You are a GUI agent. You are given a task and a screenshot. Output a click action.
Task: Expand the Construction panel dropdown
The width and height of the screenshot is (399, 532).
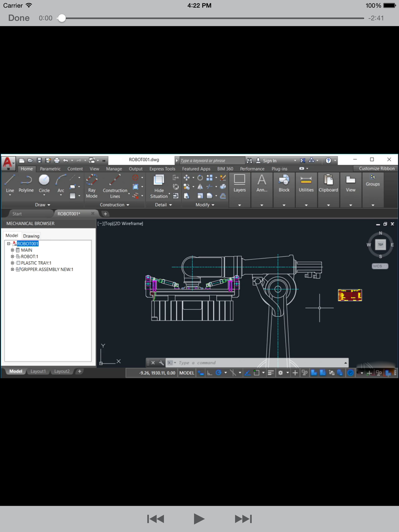coord(115,205)
